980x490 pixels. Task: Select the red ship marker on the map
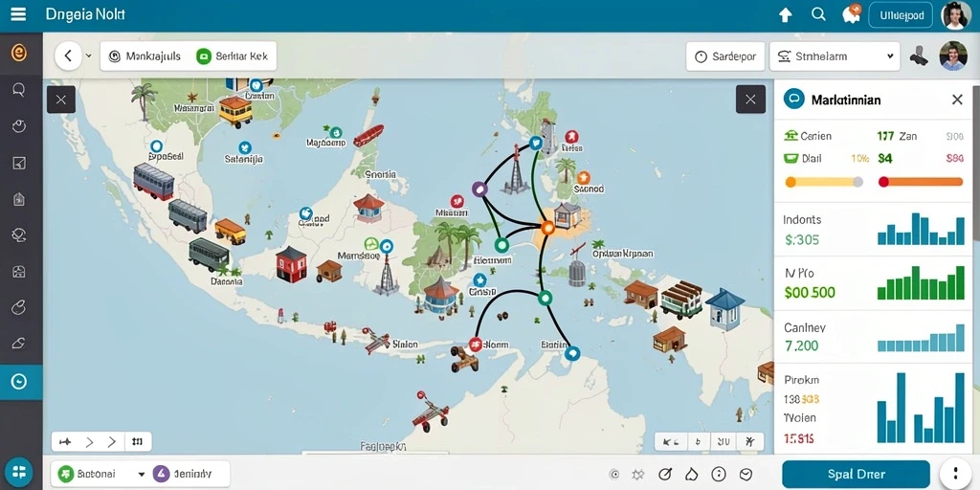click(x=368, y=136)
